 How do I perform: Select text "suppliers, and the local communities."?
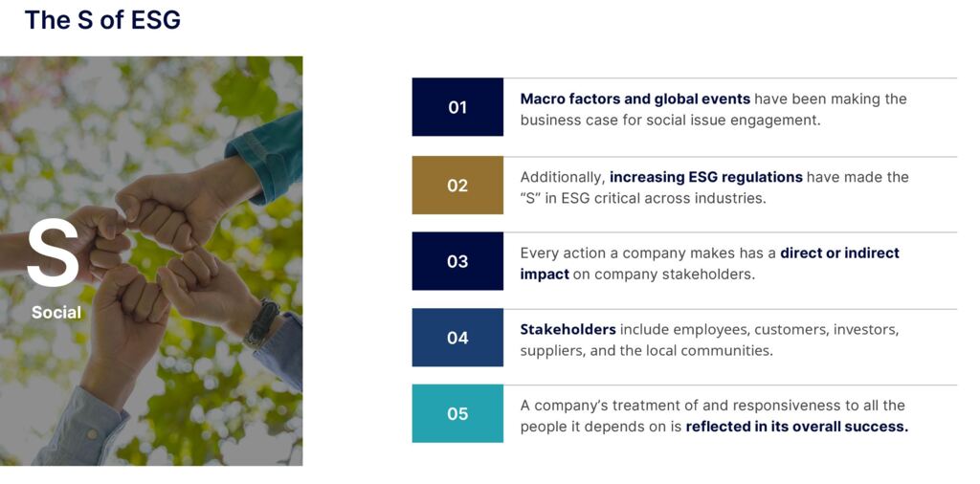646,350
